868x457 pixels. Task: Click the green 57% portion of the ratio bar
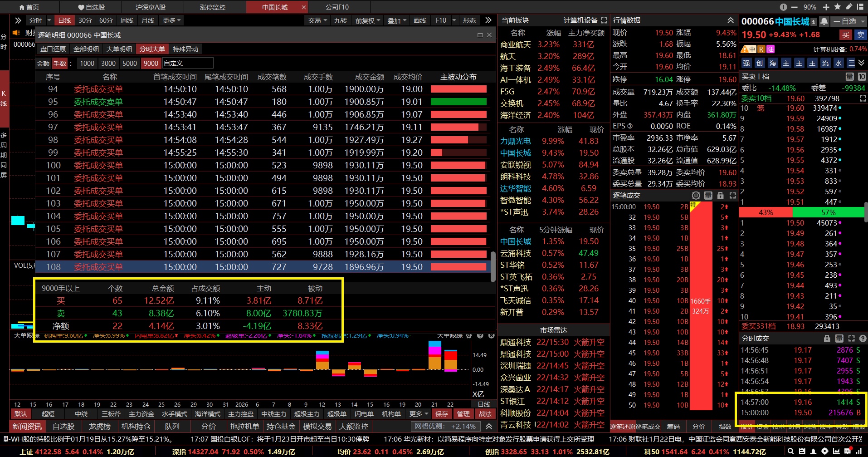829,212
